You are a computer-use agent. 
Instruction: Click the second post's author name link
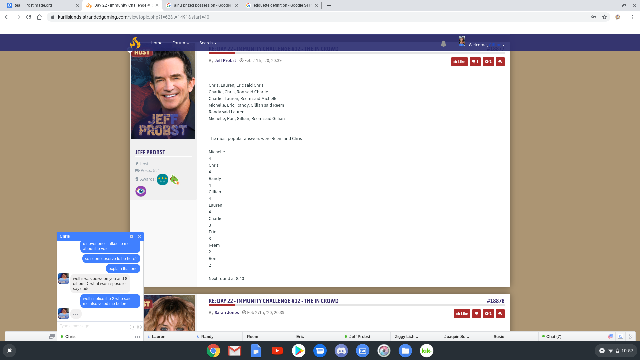pyautogui.click(x=227, y=313)
